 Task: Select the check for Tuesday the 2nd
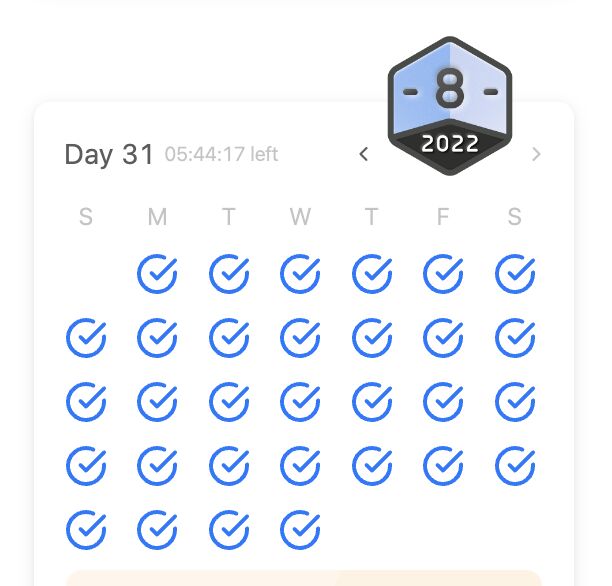coord(229,274)
